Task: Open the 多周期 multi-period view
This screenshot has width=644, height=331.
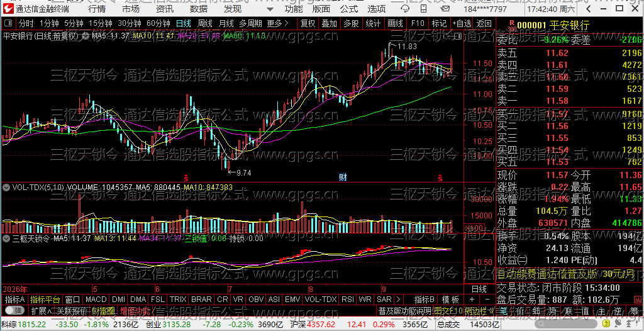Action: coord(250,23)
